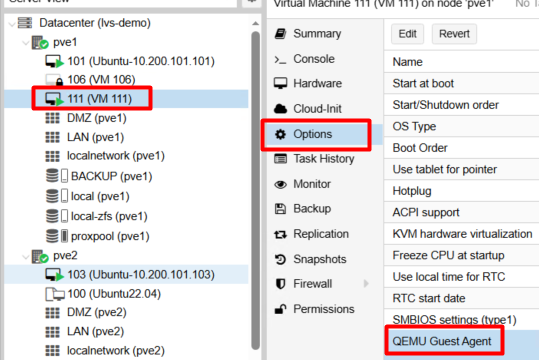
Task: Click the VM 103 running monitor icon
Action: (x=54, y=275)
